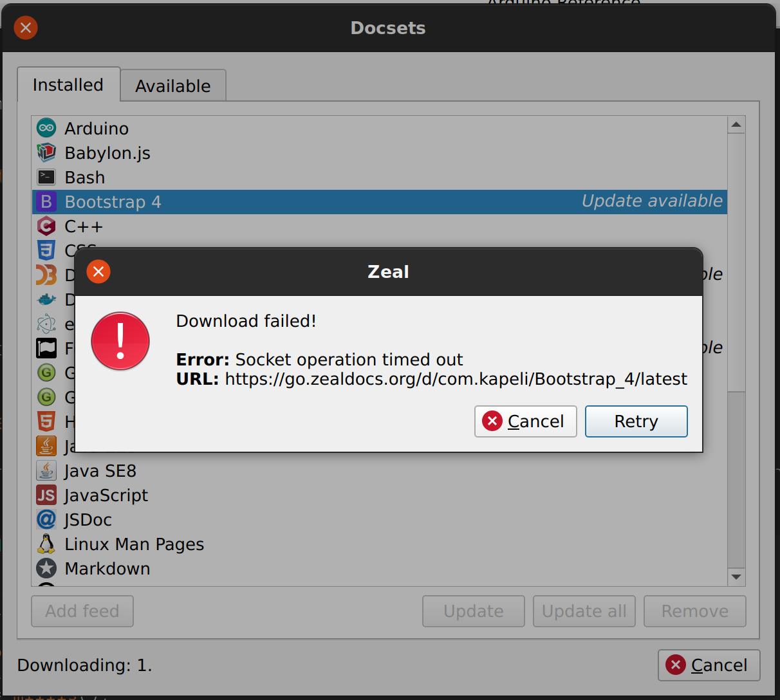Click the Bootstrap 4 'B' icon

(x=46, y=201)
